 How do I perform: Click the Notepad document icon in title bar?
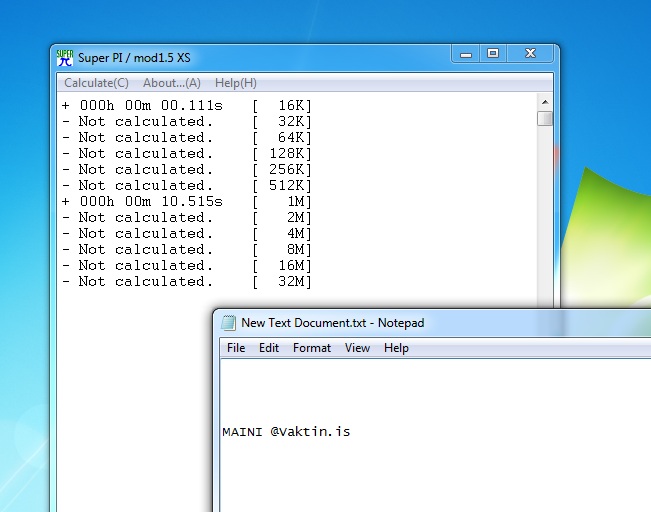pos(228,322)
